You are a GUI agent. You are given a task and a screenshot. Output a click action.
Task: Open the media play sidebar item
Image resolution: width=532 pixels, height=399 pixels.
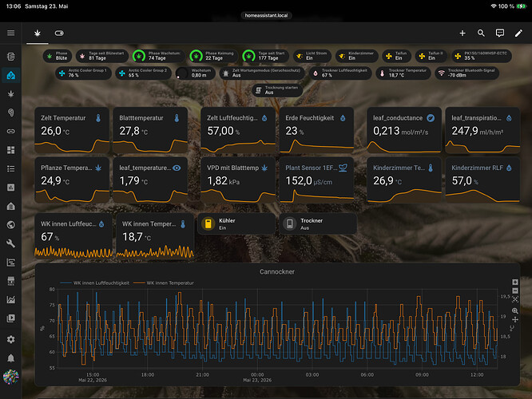11,318
